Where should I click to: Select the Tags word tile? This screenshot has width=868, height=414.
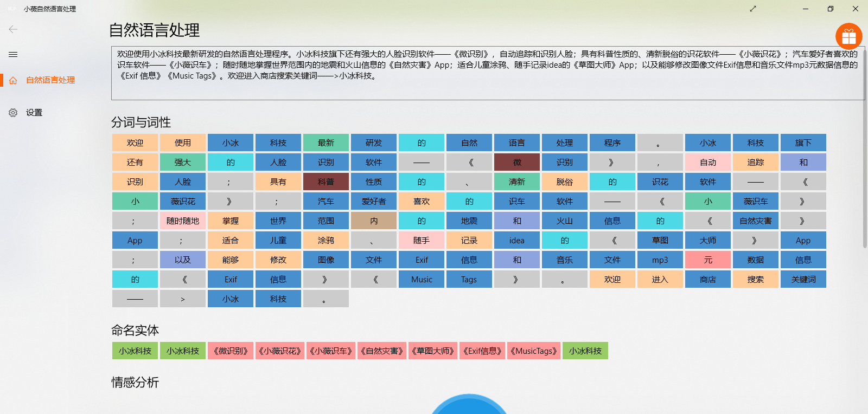469,279
